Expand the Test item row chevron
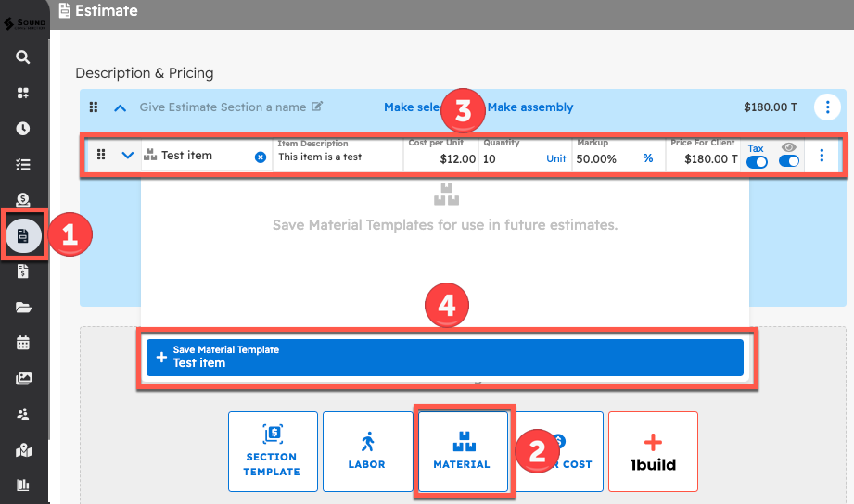The width and height of the screenshot is (854, 504). [128, 156]
